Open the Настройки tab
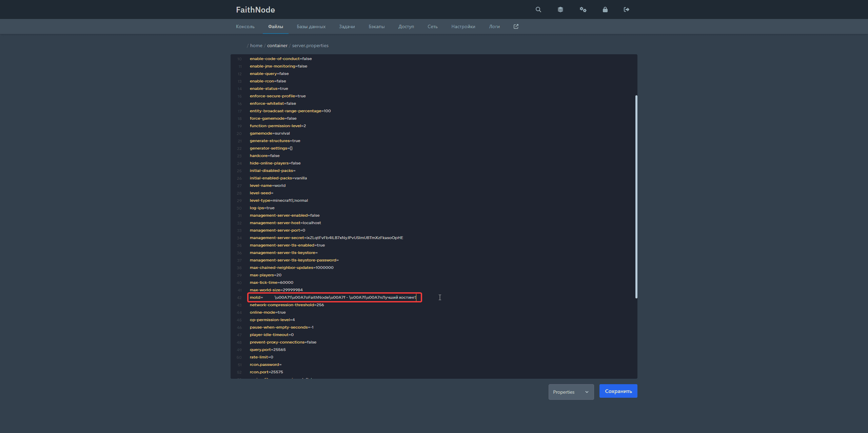 click(x=463, y=26)
